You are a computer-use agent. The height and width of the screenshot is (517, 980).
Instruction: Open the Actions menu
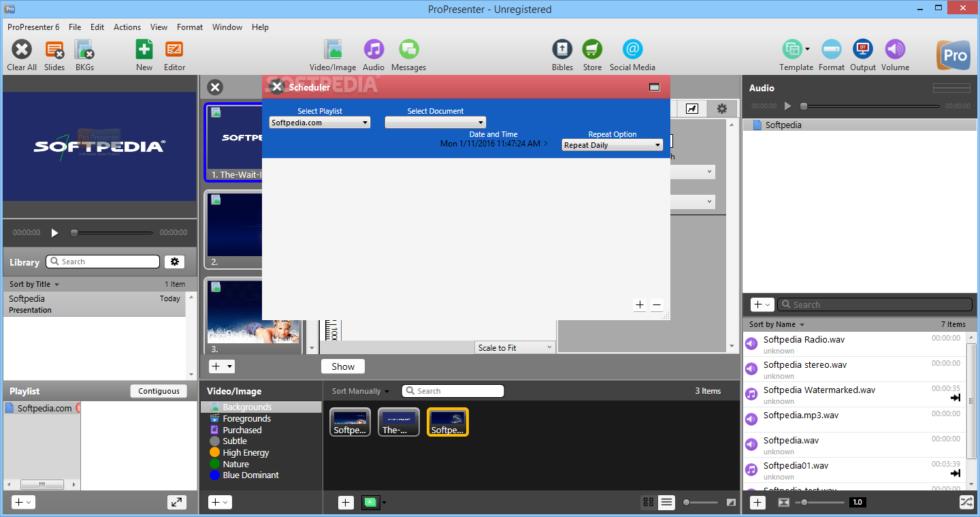(x=127, y=27)
